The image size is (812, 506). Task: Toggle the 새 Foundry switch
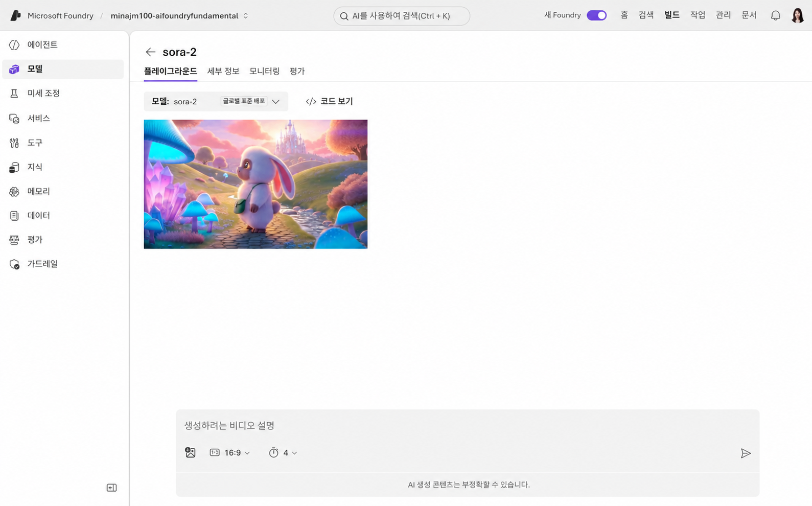tap(596, 15)
